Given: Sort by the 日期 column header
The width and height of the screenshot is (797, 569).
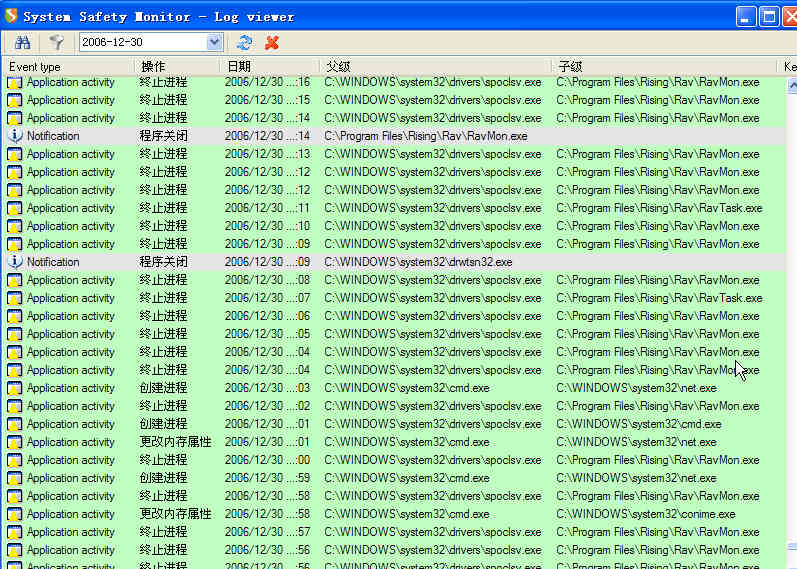Looking at the screenshot, I should (270, 67).
